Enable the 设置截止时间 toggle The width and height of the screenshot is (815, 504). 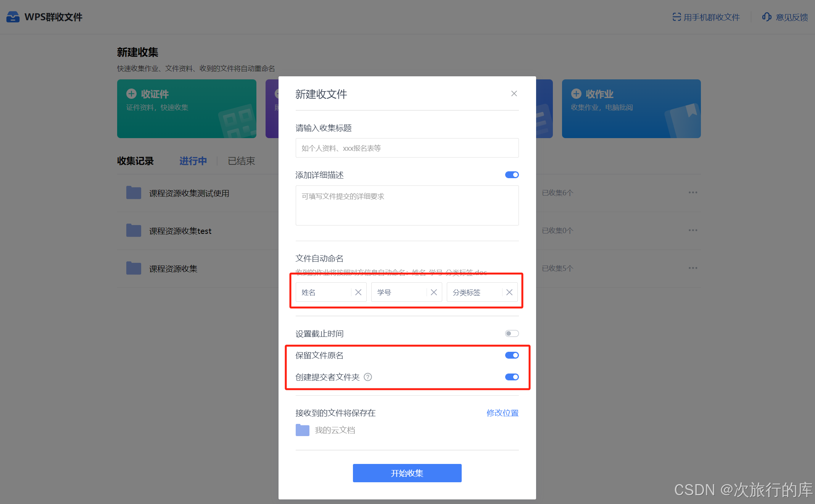point(512,333)
